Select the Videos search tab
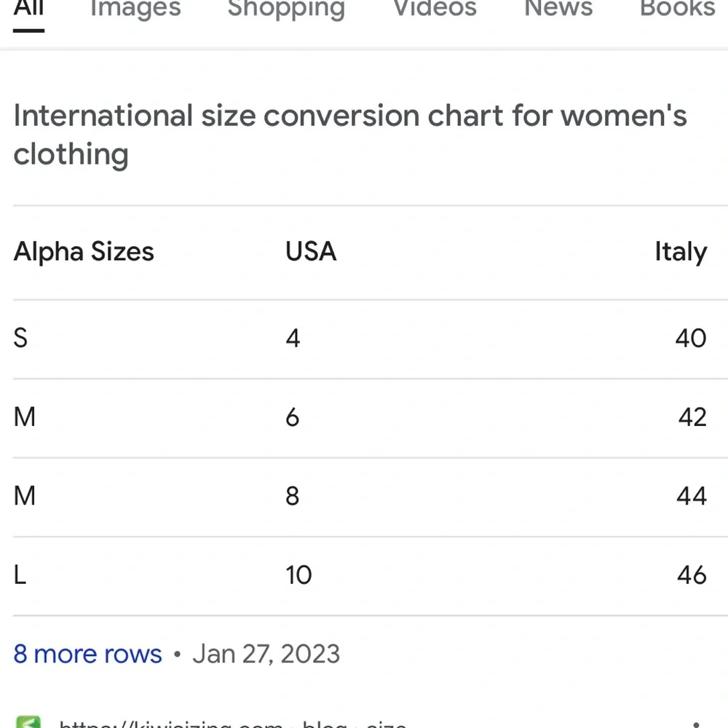Viewport: 728px width, 728px height. click(x=435, y=9)
